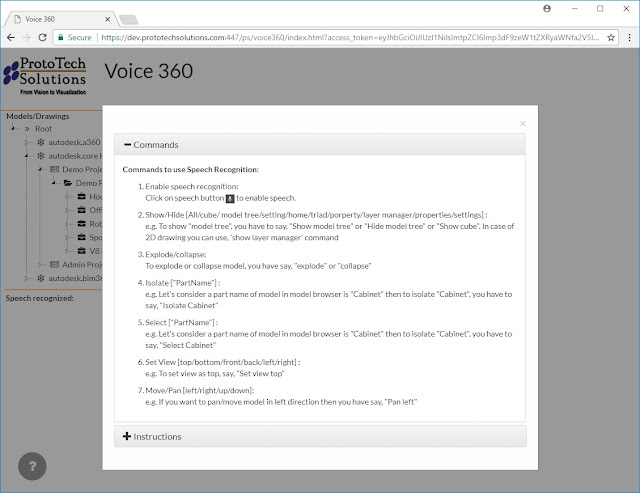This screenshot has height=493, width=640.
Task: Open the Chrome three-dot menu
Action: 629,38
